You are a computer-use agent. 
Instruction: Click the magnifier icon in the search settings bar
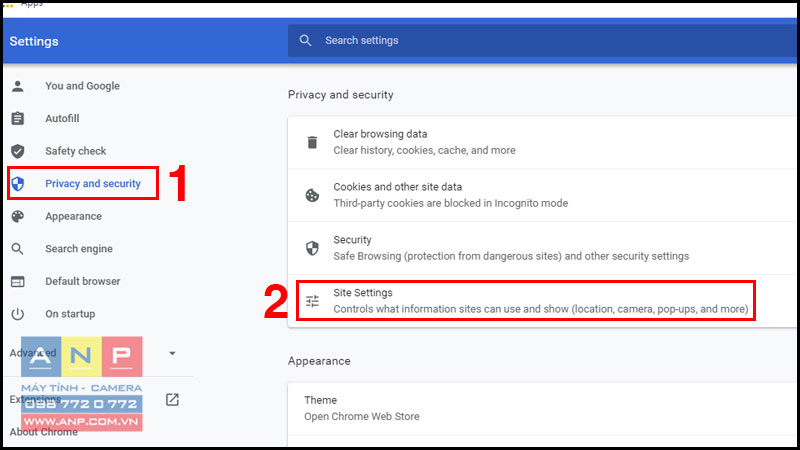coord(305,40)
